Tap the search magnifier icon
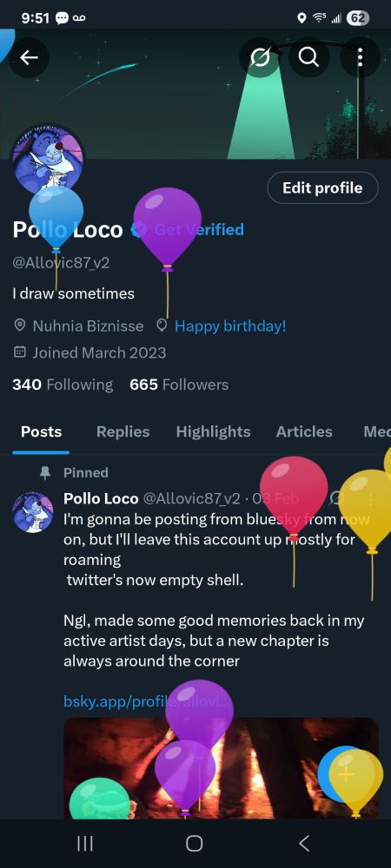Screen dimensions: 391x868 pos(309,56)
